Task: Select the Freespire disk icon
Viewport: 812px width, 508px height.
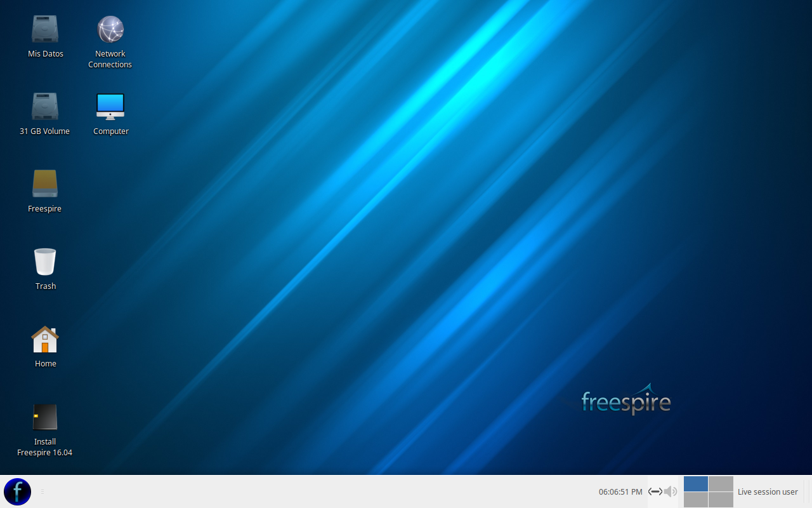Action: (x=45, y=184)
